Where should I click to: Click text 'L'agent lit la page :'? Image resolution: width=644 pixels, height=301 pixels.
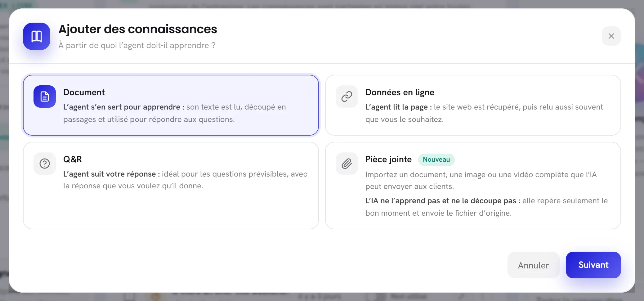click(x=399, y=107)
